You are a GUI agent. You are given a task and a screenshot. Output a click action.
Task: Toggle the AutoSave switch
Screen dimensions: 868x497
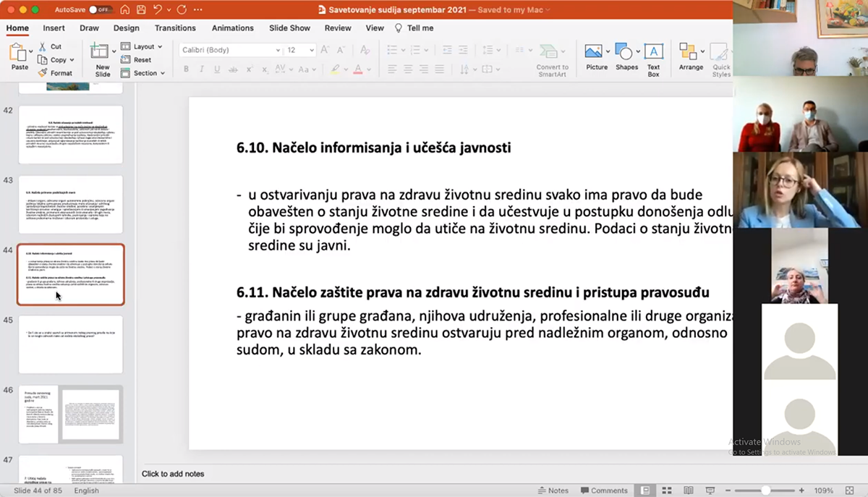click(x=100, y=10)
